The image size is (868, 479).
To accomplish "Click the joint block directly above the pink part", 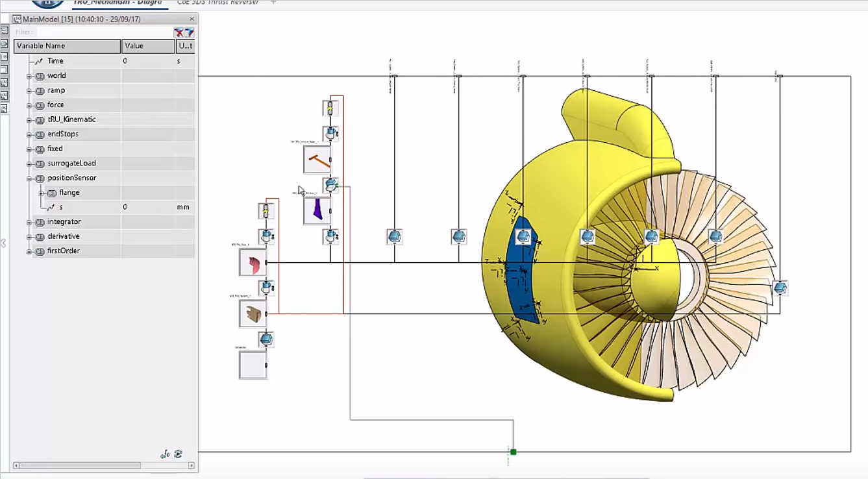I will coord(266,236).
